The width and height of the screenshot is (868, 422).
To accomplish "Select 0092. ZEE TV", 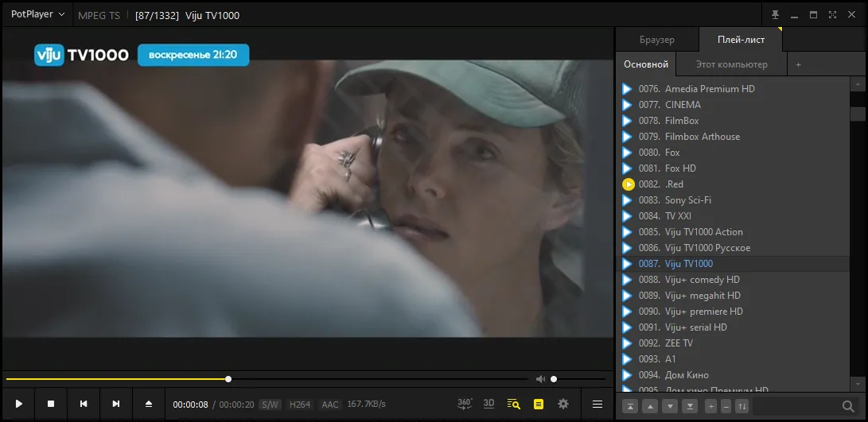I will pos(733,343).
